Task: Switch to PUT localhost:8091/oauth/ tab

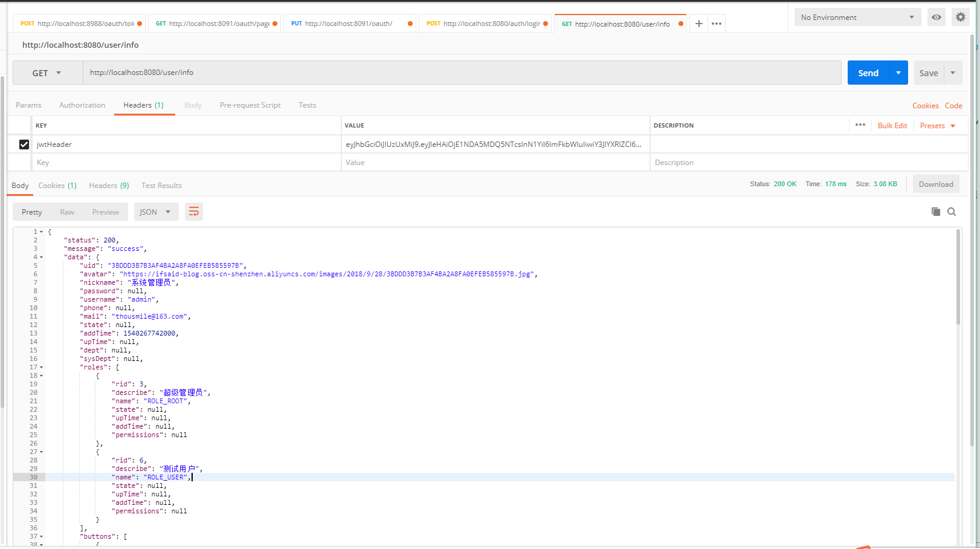Action: pyautogui.click(x=349, y=24)
